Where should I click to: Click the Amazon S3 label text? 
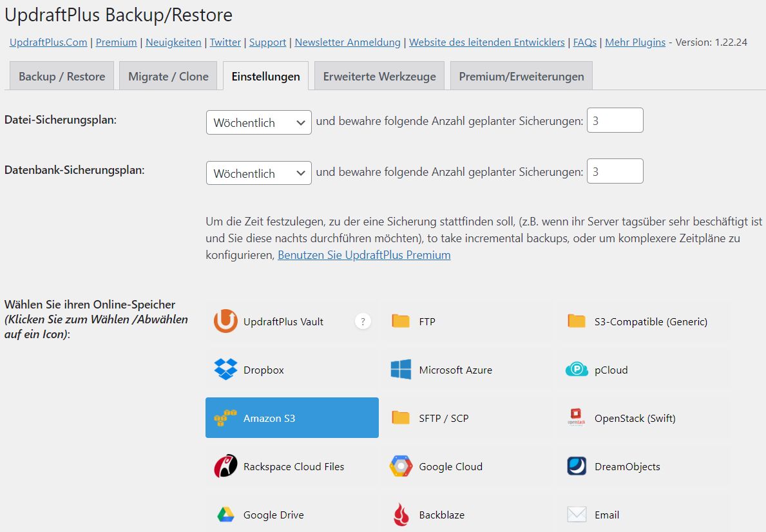(269, 418)
